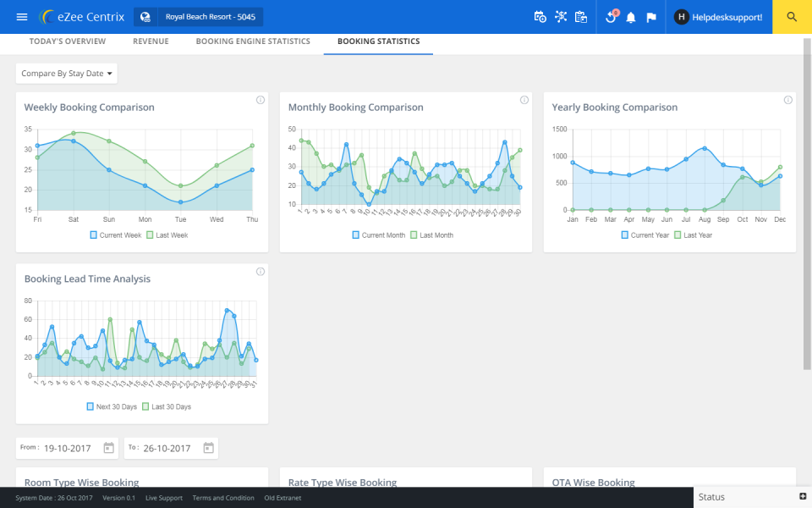Open Live Support from the status bar

tap(163, 497)
